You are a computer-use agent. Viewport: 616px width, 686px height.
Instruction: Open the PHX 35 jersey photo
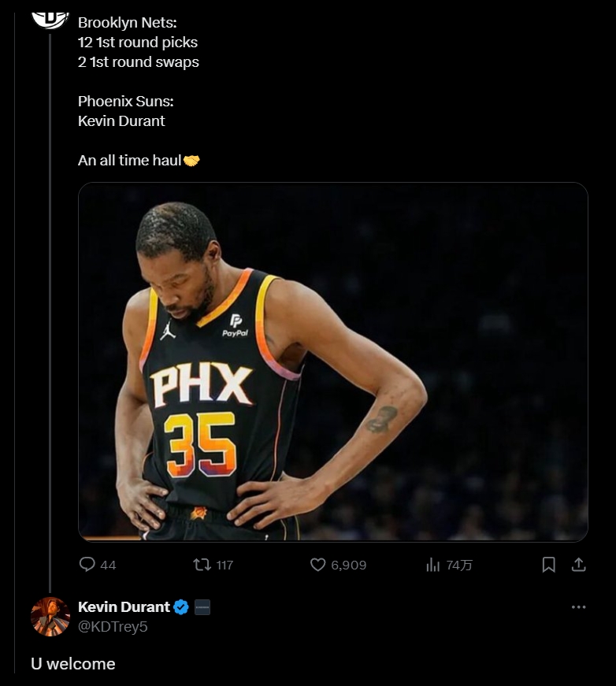click(332, 362)
